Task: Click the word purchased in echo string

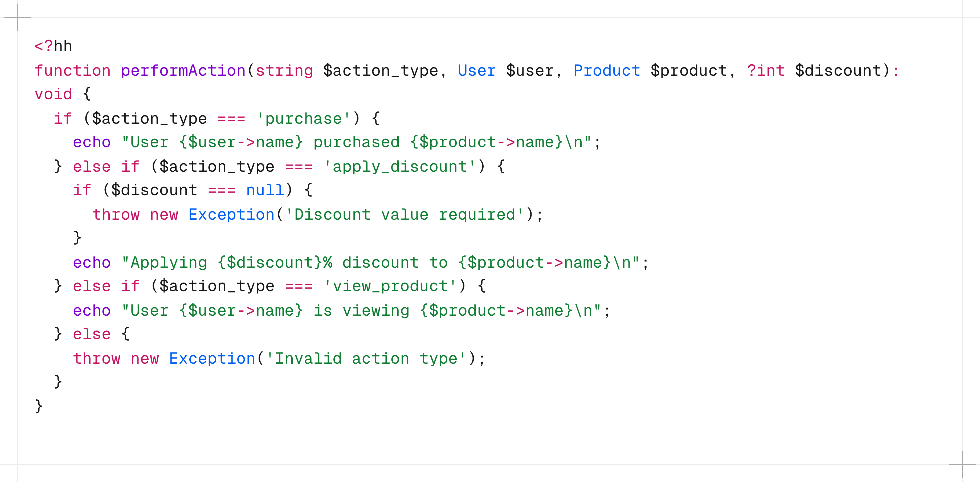Action: click(356, 142)
